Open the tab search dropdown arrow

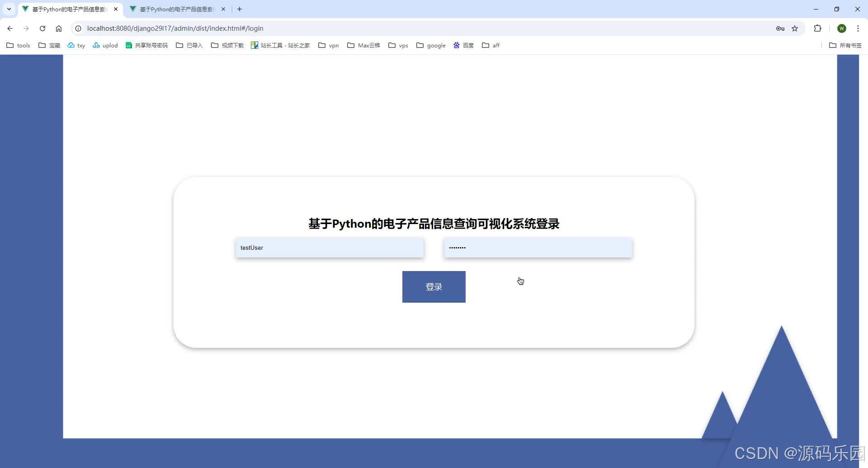(x=9, y=9)
